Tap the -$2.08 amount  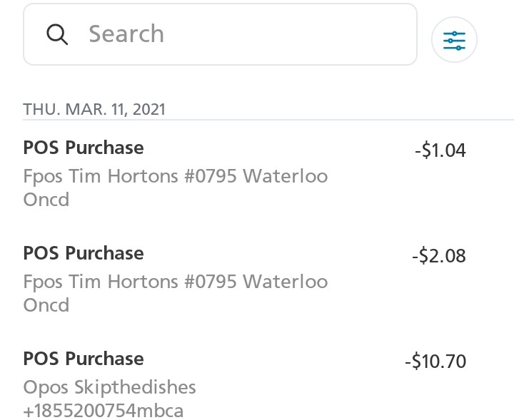438,256
